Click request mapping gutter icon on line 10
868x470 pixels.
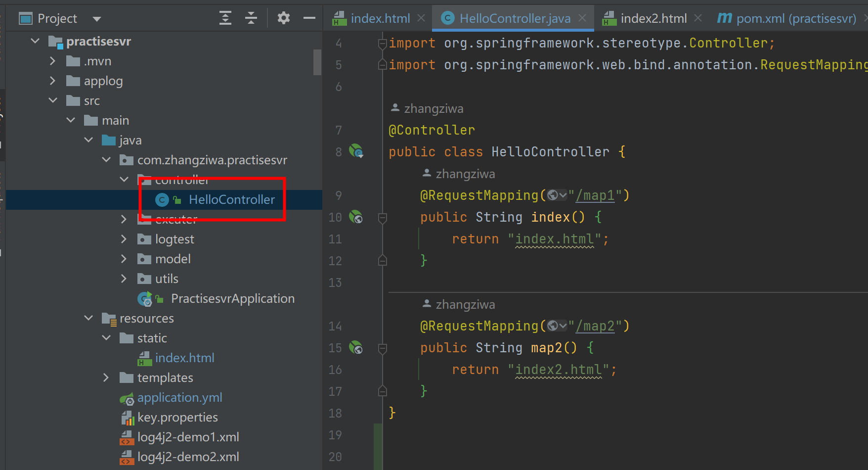point(356,217)
